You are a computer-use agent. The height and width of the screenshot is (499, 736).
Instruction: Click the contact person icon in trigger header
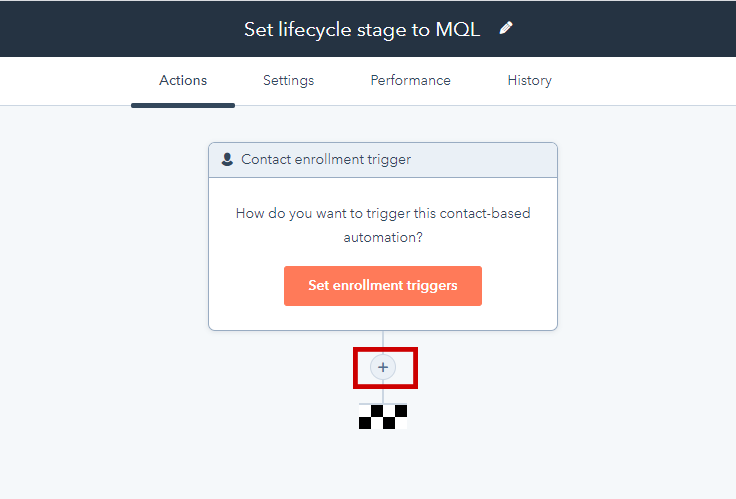(227, 160)
